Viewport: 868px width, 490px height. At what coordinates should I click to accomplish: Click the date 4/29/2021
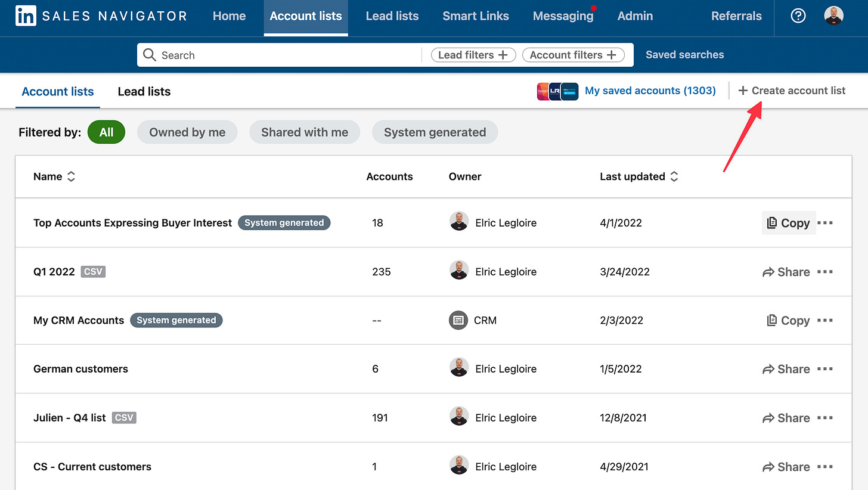click(624, 467)
